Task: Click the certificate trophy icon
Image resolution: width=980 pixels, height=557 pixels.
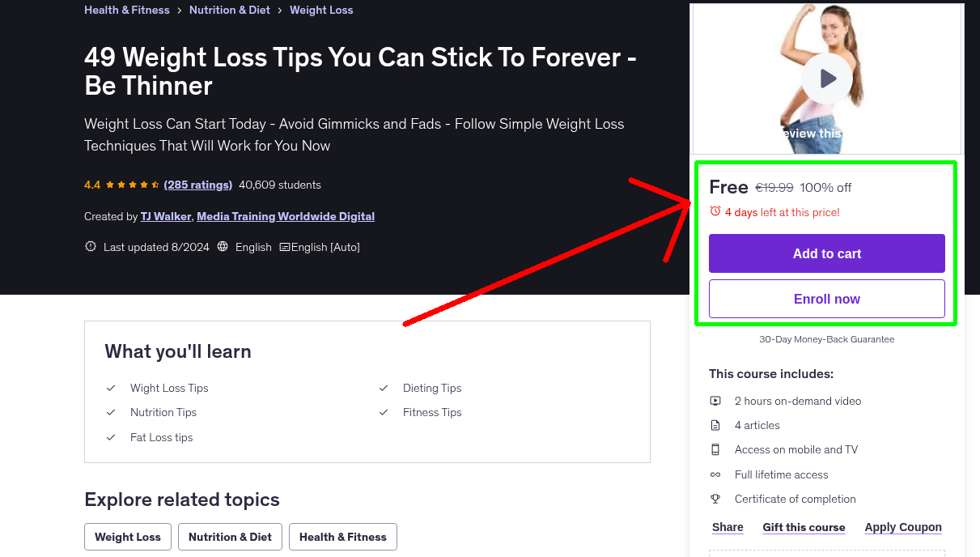Action: coord(715,499)
